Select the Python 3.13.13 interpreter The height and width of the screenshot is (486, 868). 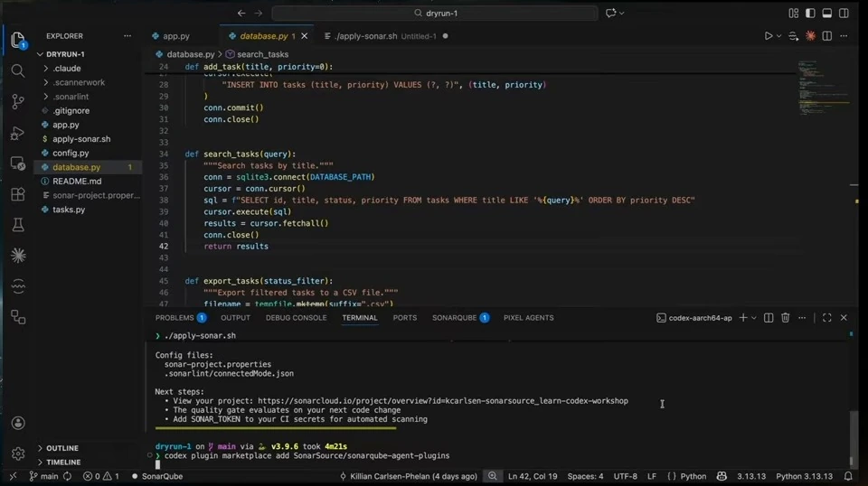click(804, 476)
